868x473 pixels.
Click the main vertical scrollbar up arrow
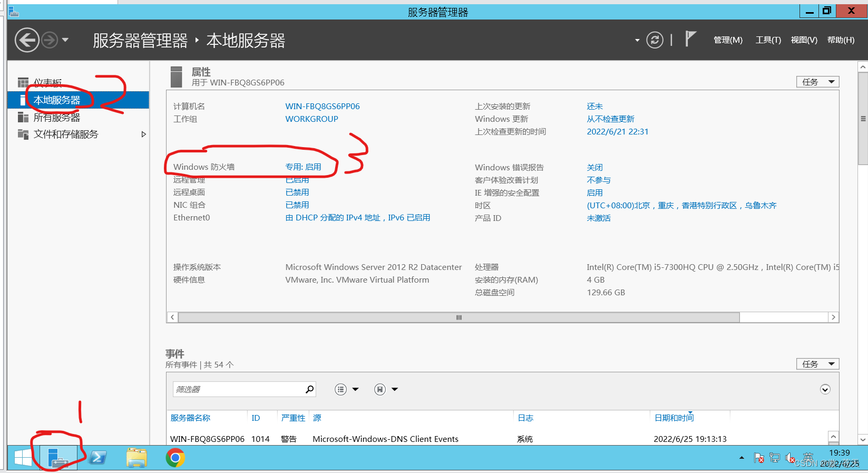click(x=863, y=67)
